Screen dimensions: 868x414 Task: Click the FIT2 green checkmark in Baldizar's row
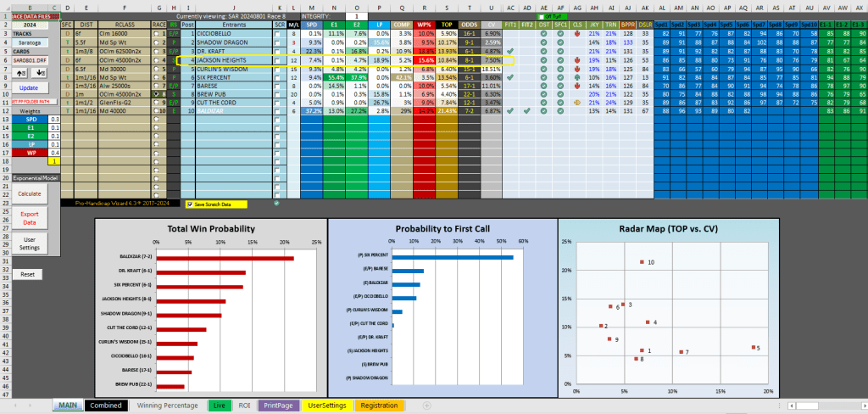527,110
